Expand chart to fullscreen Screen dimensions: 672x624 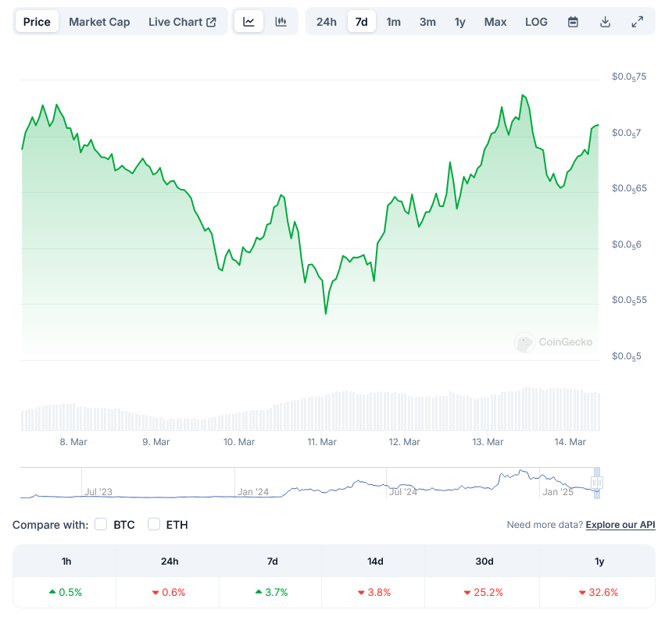[x=637, y=22]
